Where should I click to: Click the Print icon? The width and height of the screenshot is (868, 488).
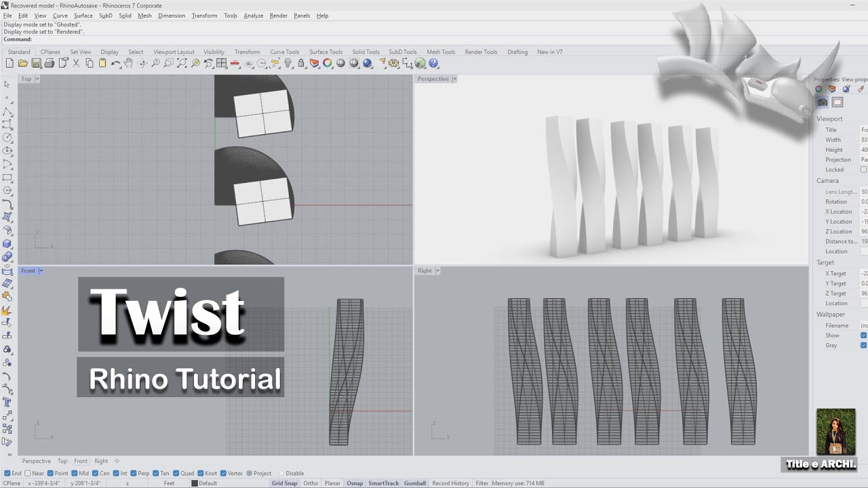pyautogui.click(x=49, y=63)
